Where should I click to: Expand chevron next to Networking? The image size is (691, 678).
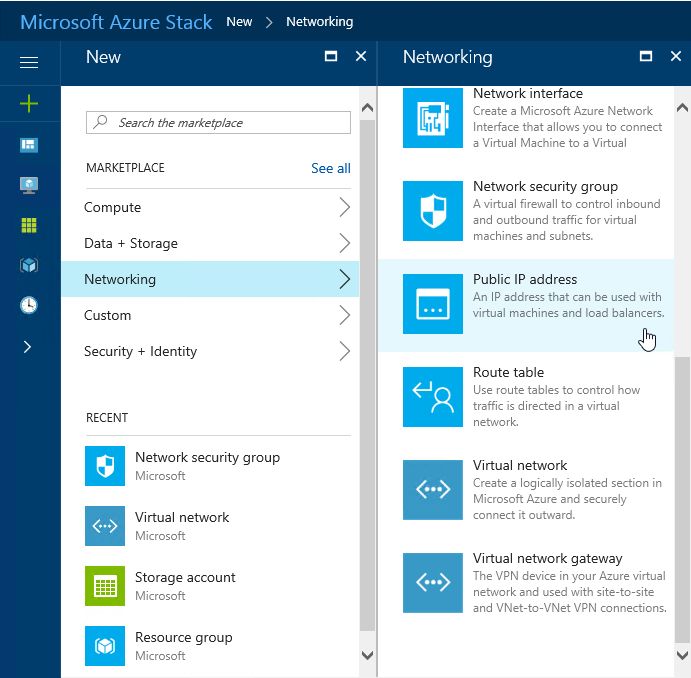pyautogui.click(x=345, y=279)
